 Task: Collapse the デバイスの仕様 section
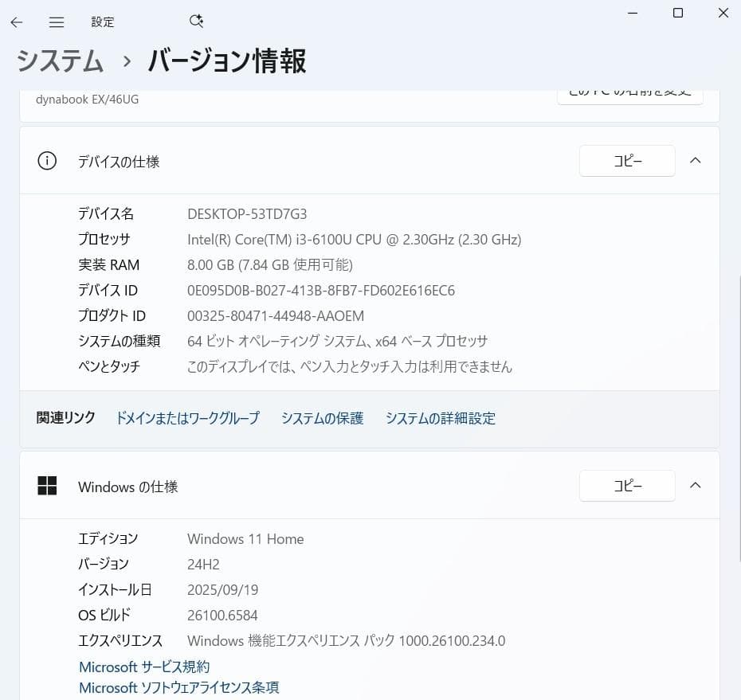click(x=695, y=160)
